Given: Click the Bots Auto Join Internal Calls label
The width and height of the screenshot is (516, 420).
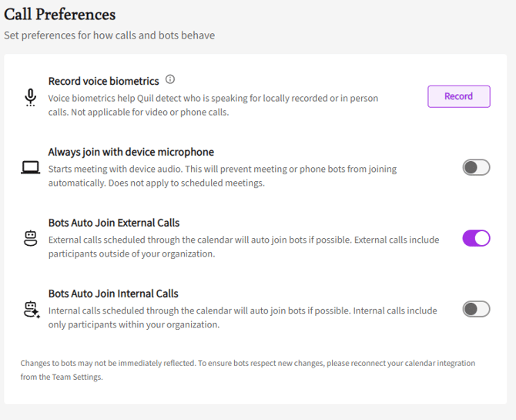Looking at the screenshot, I should coord(113,294).
